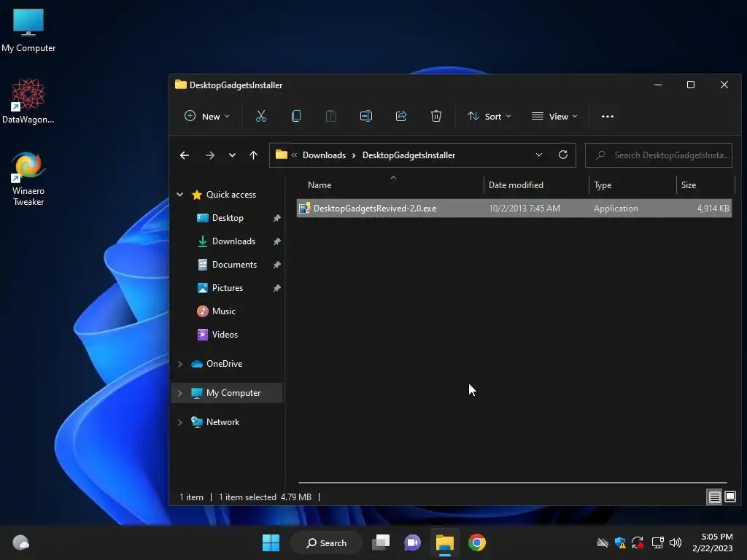Select OneDrive in the navigation pane
This screenshot has width=747, height=560.
tap(224, 364)
